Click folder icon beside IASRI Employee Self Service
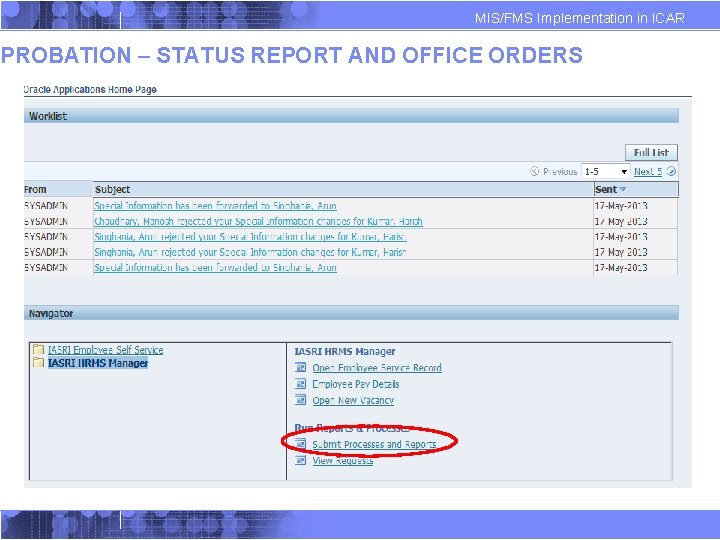This screenshot has width=720, height=540. coord(39,349)
